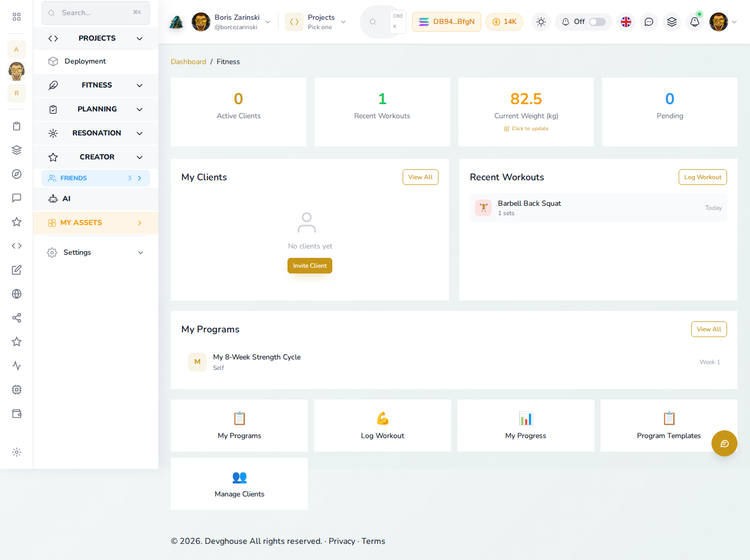Change language via UK flag icon

coord(626,22)
